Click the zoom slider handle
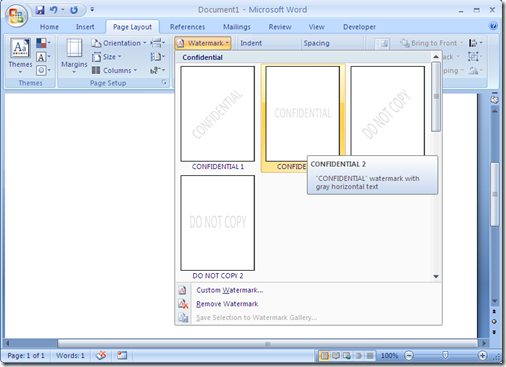The height and width of the screenshot is (367, 506). [x=445, y=355]
